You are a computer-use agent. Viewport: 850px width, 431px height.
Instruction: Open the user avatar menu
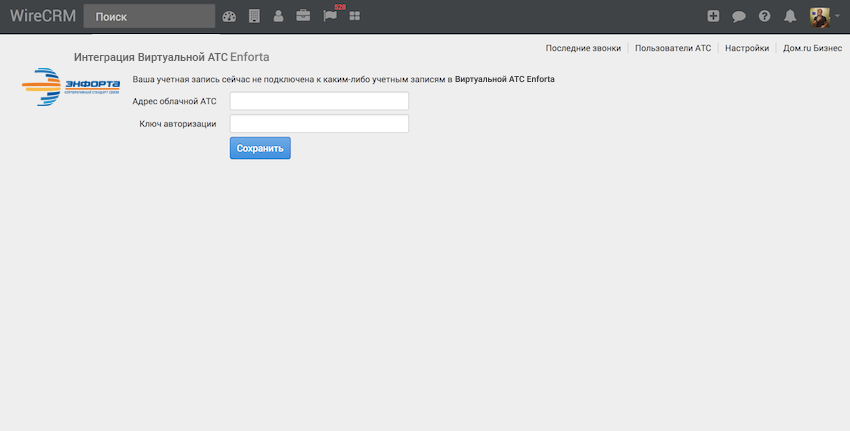tap(824, 17)
